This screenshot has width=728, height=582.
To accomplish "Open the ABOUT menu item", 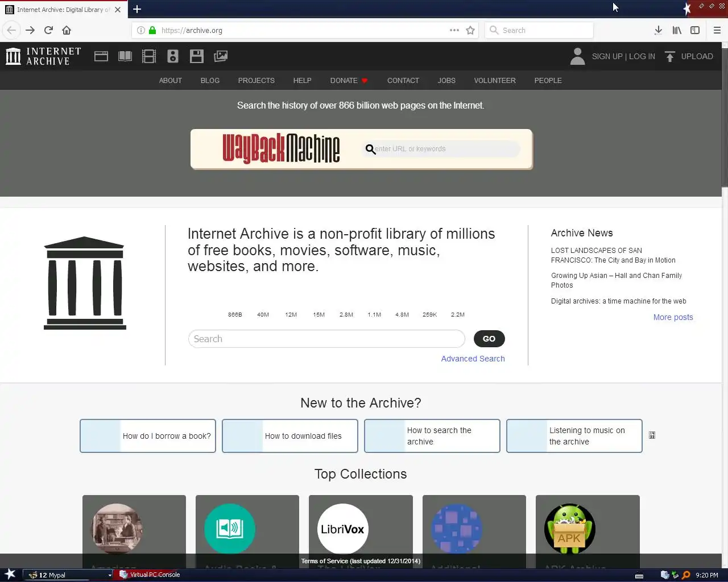I will 171,81.
